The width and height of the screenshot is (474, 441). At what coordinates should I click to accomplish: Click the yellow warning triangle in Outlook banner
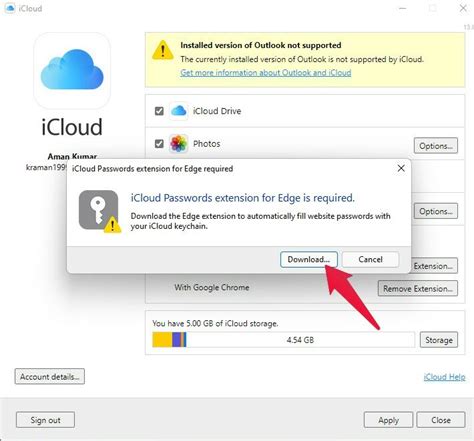point(163,50)
